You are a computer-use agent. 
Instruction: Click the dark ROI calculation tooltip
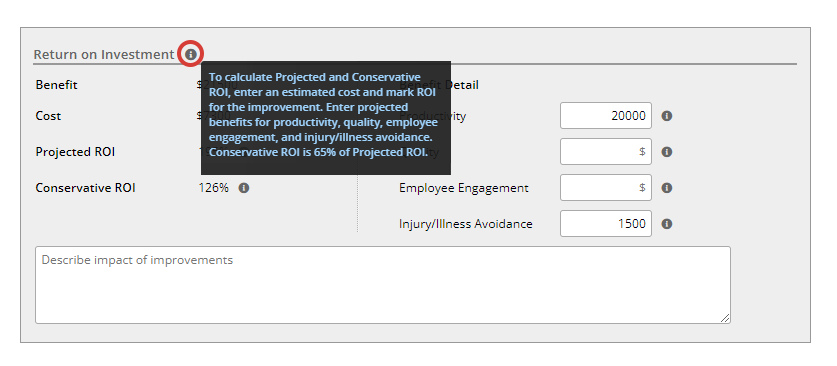(326, 118)
